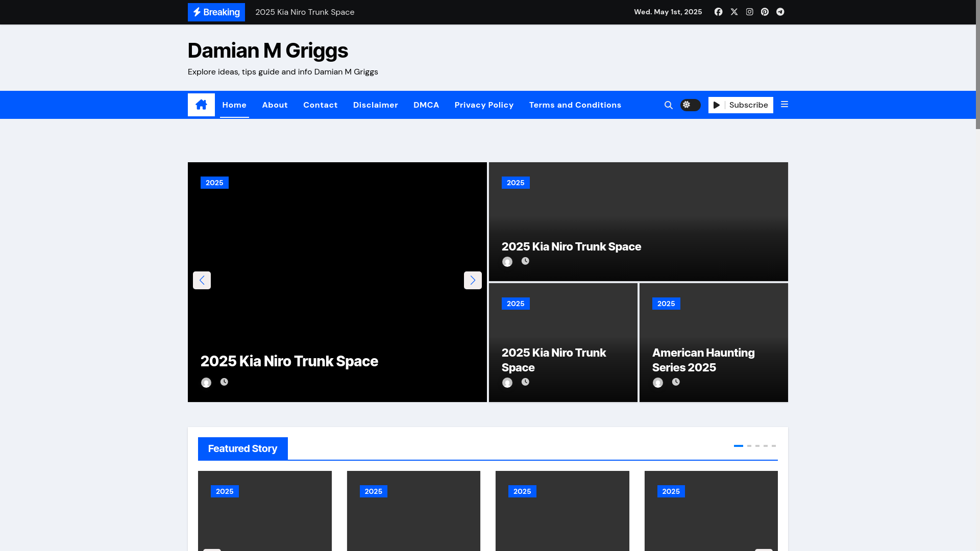
Task: Open the Disclaimer menu item
Action: 376,105
